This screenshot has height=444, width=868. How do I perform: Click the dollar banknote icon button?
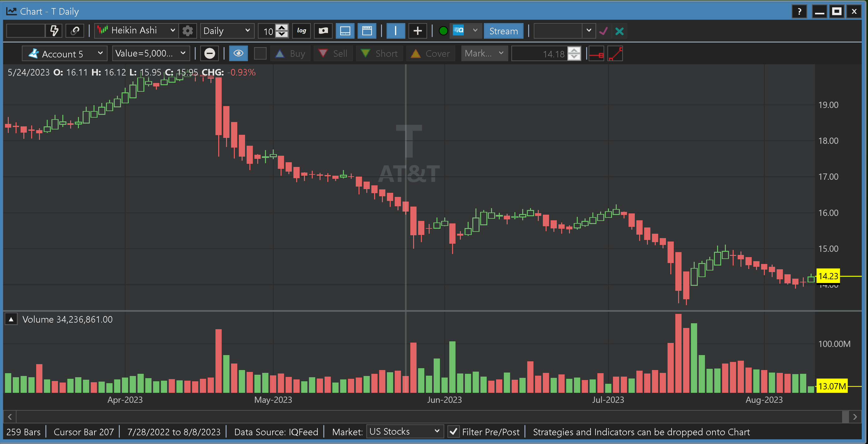coord(323,31)
